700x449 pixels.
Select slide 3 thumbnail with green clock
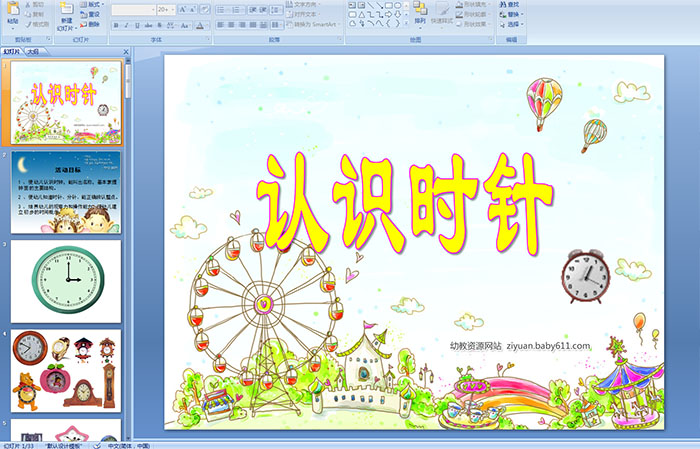[66, 281]
